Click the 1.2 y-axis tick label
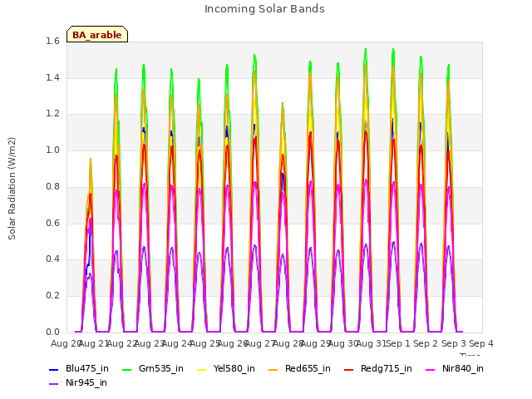The width and height of the screenshot is (532, 399). tap(52, 114)
